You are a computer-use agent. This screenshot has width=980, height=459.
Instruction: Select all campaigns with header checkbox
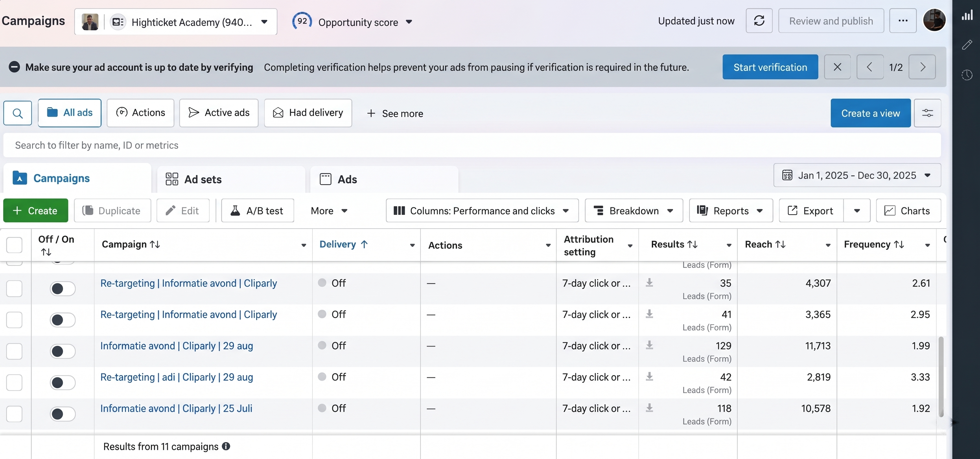(x=14, y=245)
